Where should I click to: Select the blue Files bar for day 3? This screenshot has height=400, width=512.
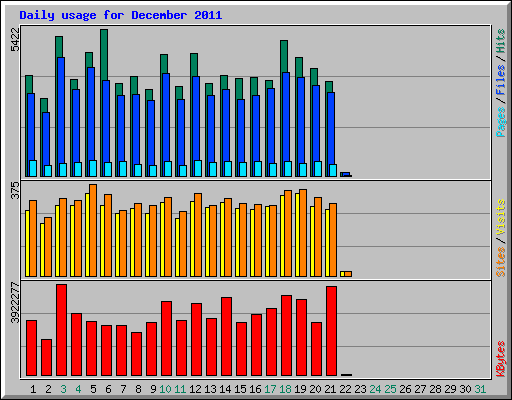coord(61,110)
